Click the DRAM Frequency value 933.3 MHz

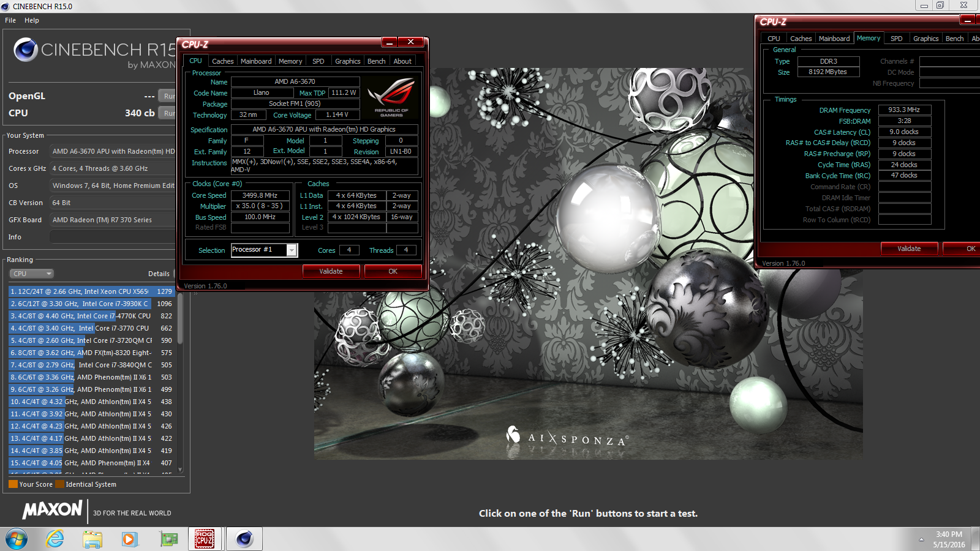905,110
